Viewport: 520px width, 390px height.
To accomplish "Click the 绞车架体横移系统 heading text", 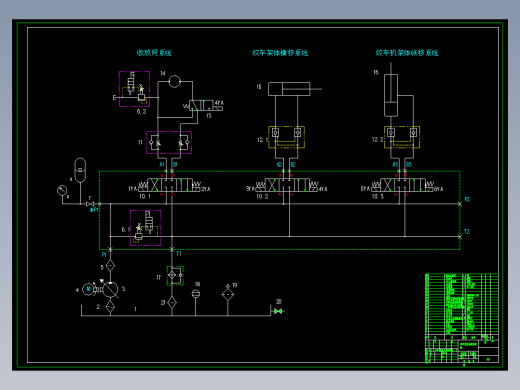I will click(280, 53).
